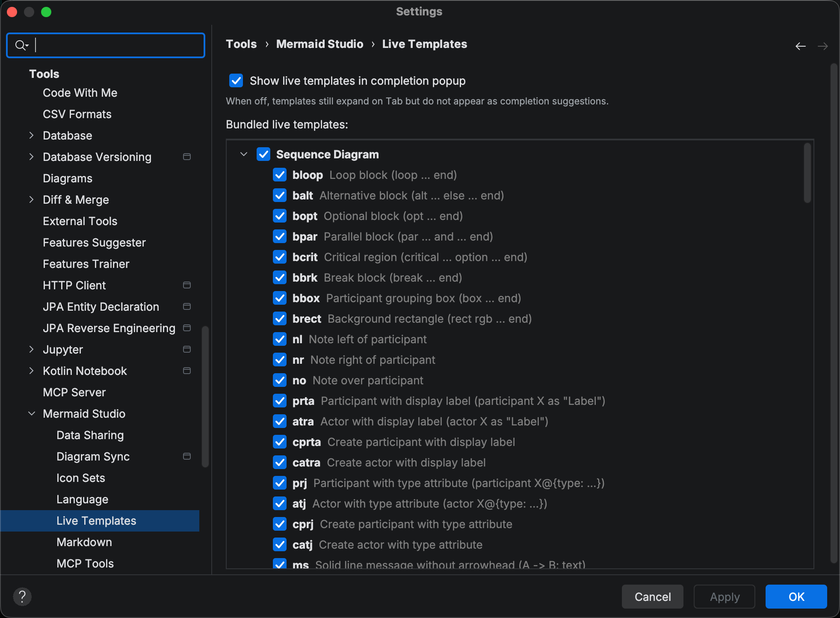Toggle the bbrk break block template
840x618 pixels.
[x=280, y=277]
